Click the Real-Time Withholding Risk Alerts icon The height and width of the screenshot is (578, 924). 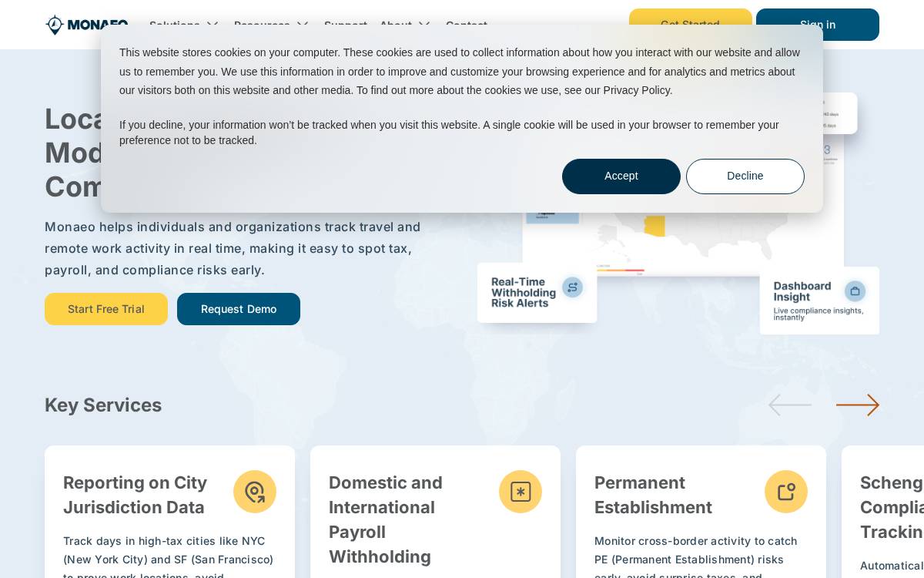[572, 287]
